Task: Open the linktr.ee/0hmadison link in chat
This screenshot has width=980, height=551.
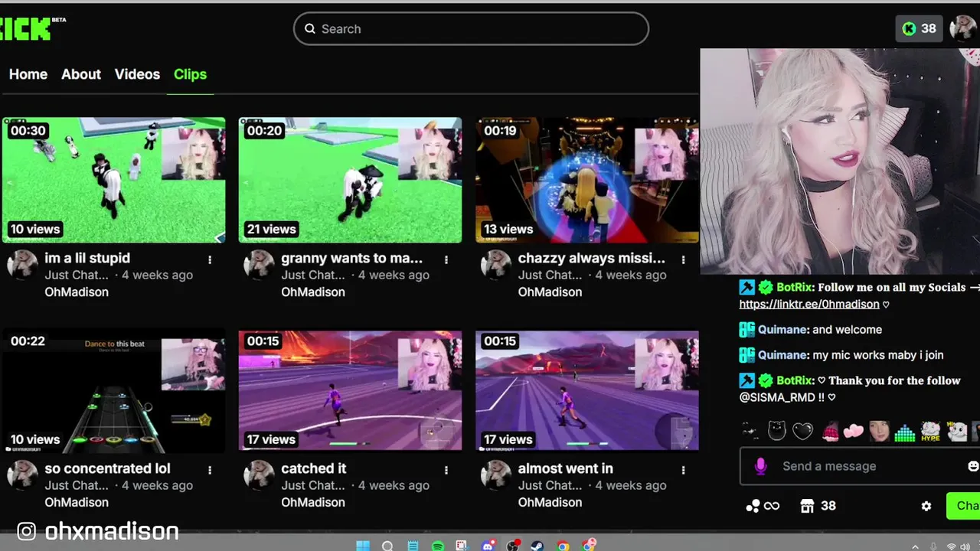Action: [x=809, y=304]
